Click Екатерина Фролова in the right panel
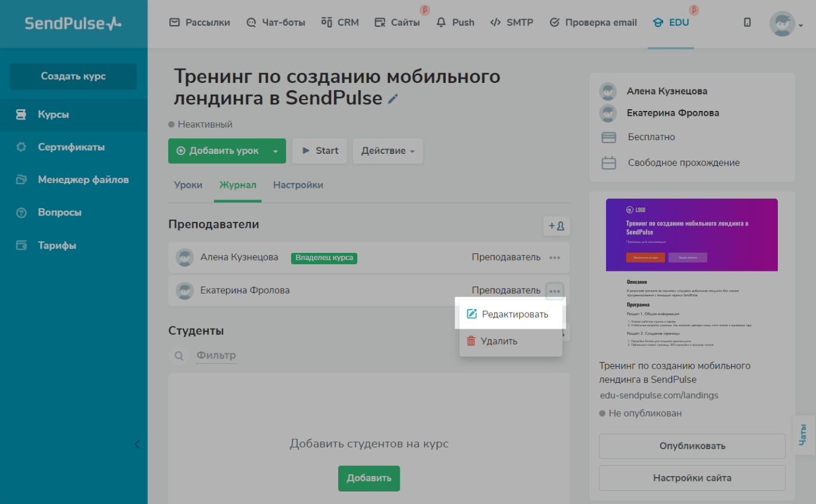 pos(673,113)
